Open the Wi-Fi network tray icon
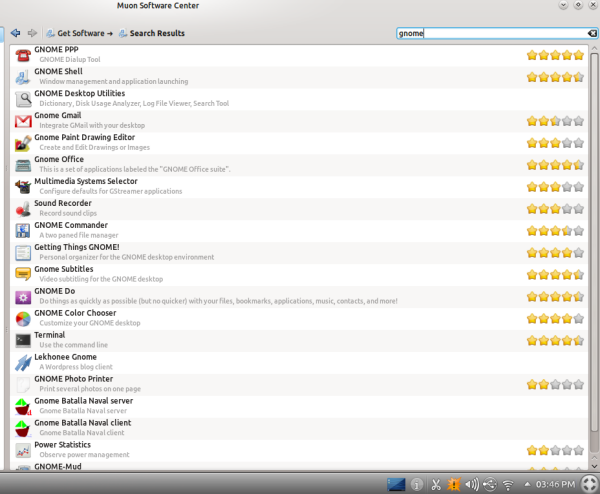 tap(507, 485)
